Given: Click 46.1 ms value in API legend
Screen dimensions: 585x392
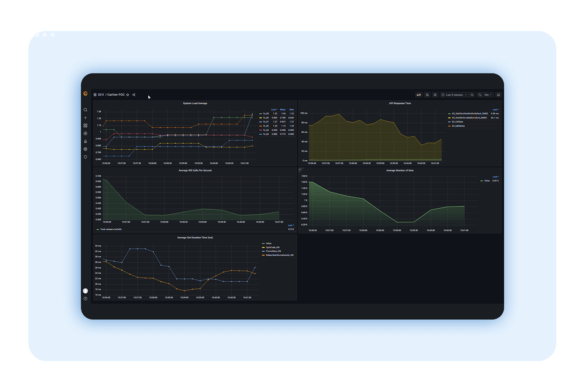Looking at the screenshot, I should [x=495, y=118].
